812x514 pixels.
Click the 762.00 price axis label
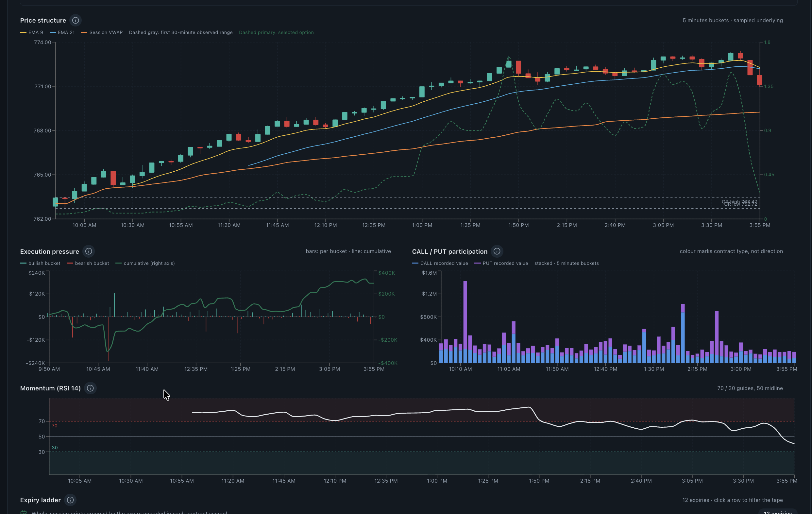coord(42,219)
